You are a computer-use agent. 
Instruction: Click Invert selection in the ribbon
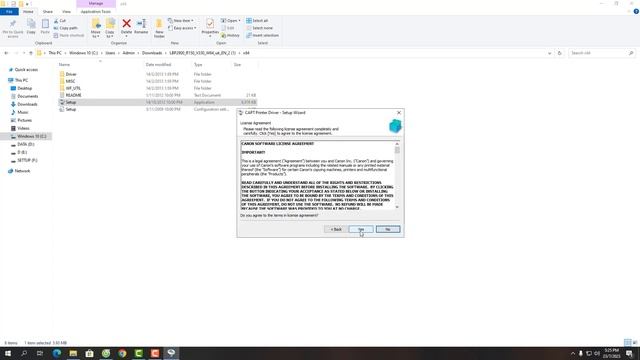click(262, 35)
